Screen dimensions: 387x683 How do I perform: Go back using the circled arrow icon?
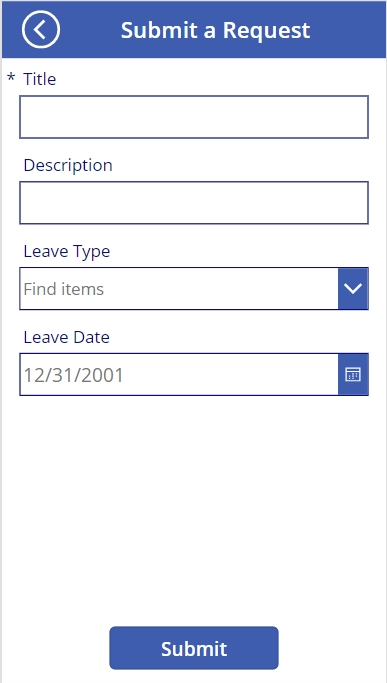(41, 29)
